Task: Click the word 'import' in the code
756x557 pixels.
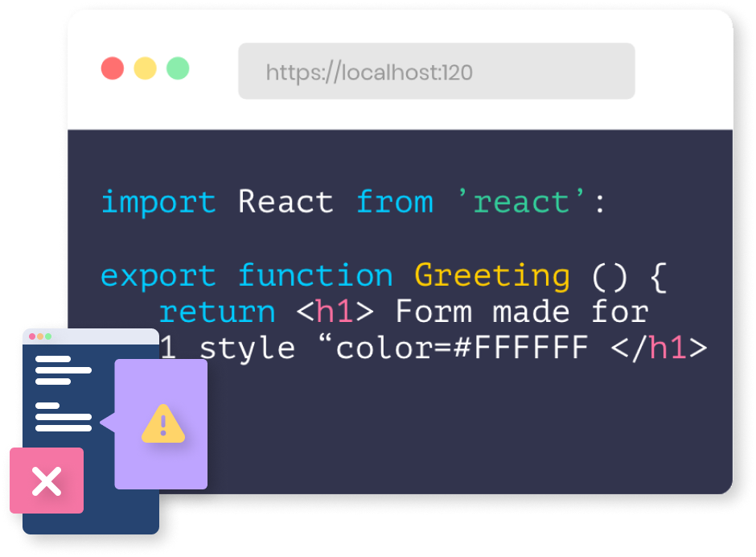Action: click(x=158, y=202)
